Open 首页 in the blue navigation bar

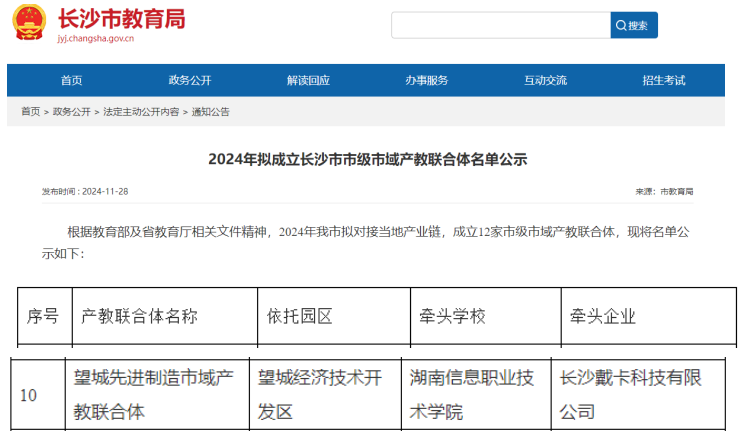[71, 80]
